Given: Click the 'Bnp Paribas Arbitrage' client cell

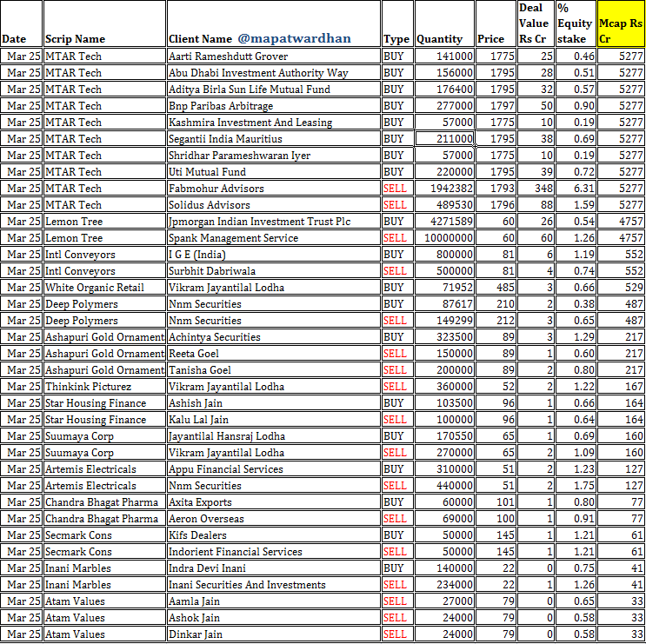Looking at the screenshot, I should tap(274, 105).
